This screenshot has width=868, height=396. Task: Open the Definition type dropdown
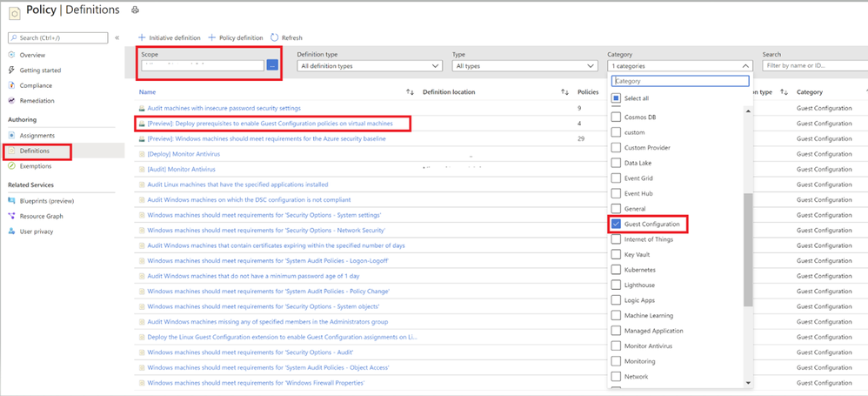[x=370, y=65]
